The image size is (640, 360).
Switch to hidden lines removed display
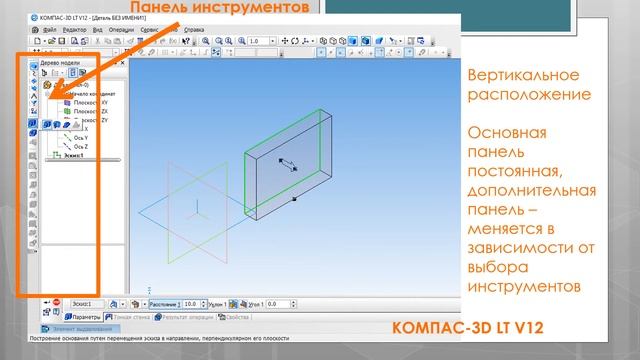[x=333, y=41]
